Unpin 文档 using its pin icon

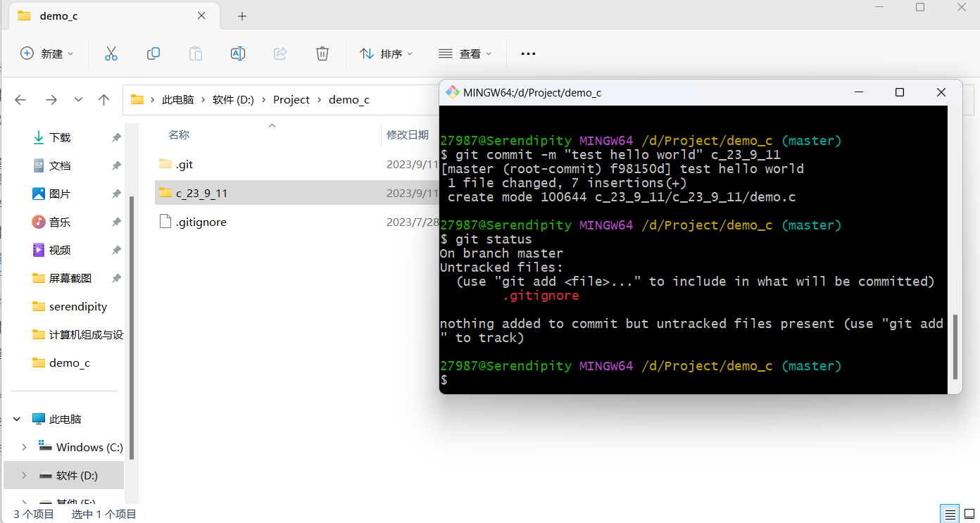click(116, 166)
